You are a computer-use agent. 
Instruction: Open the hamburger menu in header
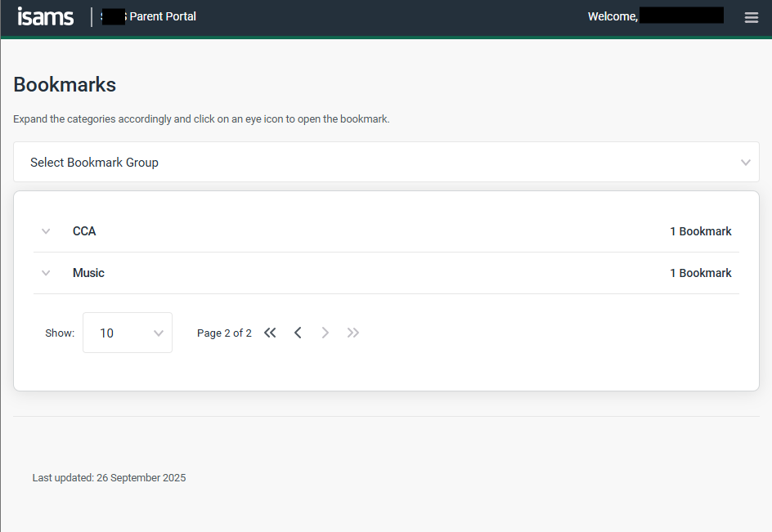[x=751, y=17]
